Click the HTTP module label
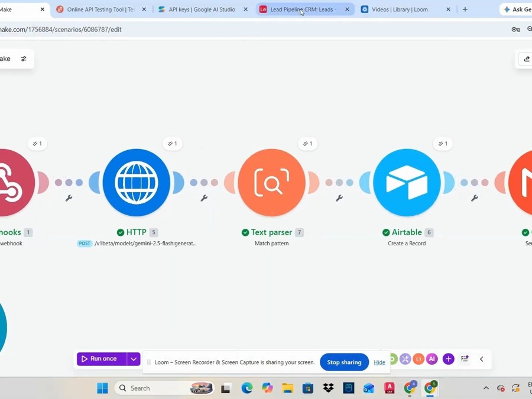 pyautogui.click(x=137, y=232)
